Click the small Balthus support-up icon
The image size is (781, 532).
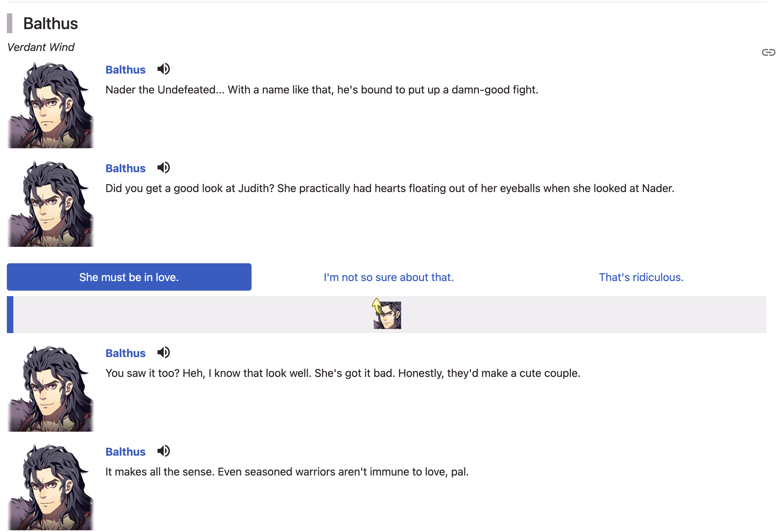pyautogui.click(x=387, y=314)
